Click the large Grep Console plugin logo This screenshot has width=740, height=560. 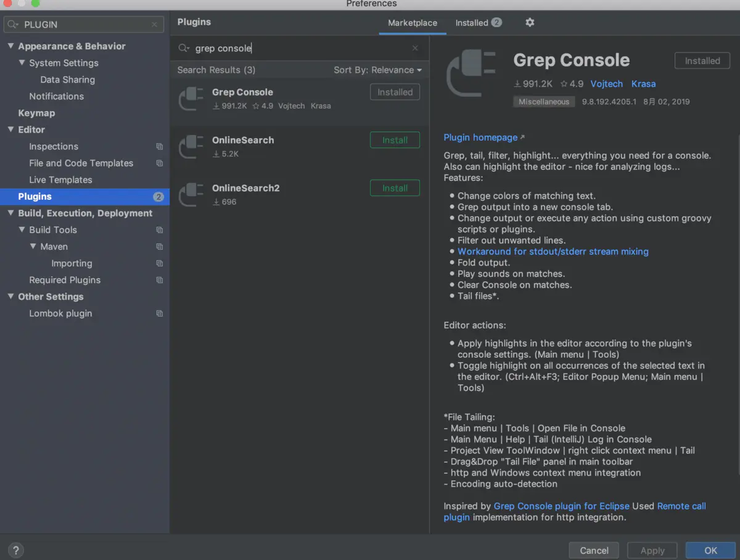[471, 74]
